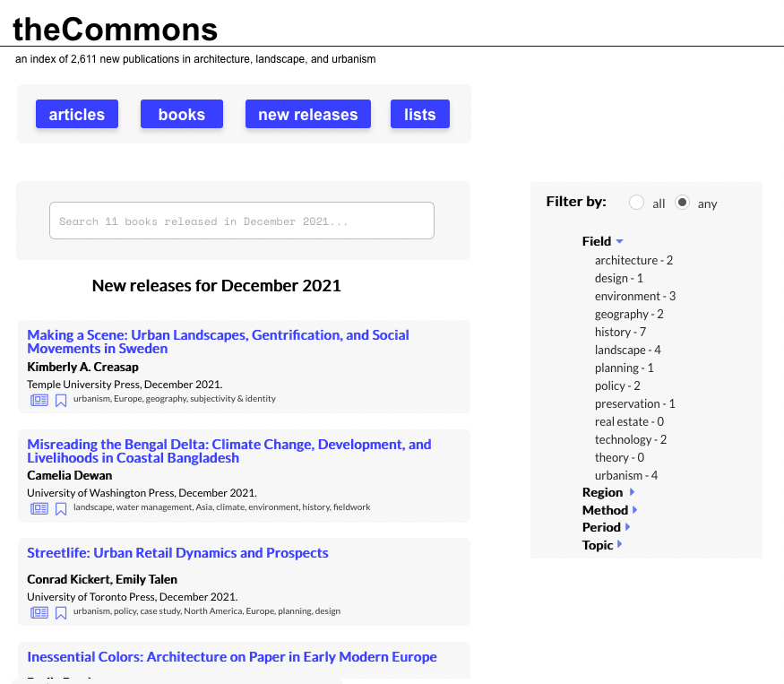Open Inessential Colors book link
Image resolution: width=784 pixels, height=684 pixels.
(x=231, y=657)
